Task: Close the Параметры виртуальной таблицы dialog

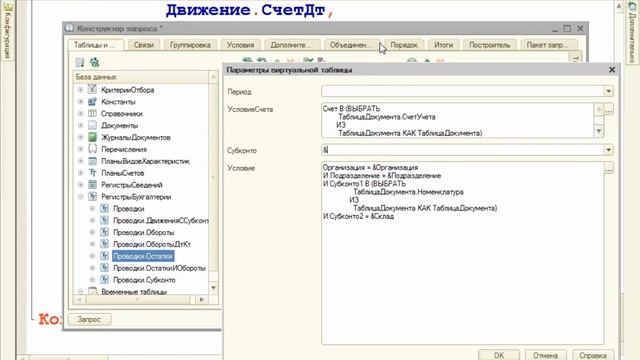Action: [x=612, y=70]
